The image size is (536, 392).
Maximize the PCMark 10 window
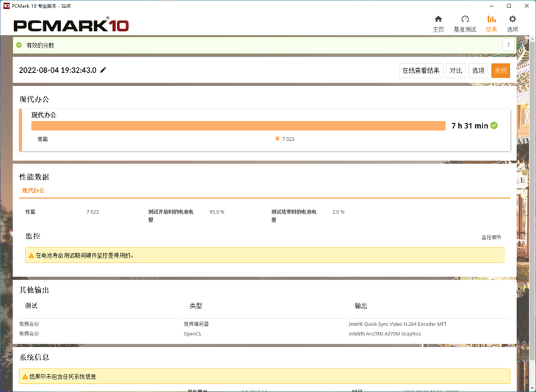click(x=509, y=6)
